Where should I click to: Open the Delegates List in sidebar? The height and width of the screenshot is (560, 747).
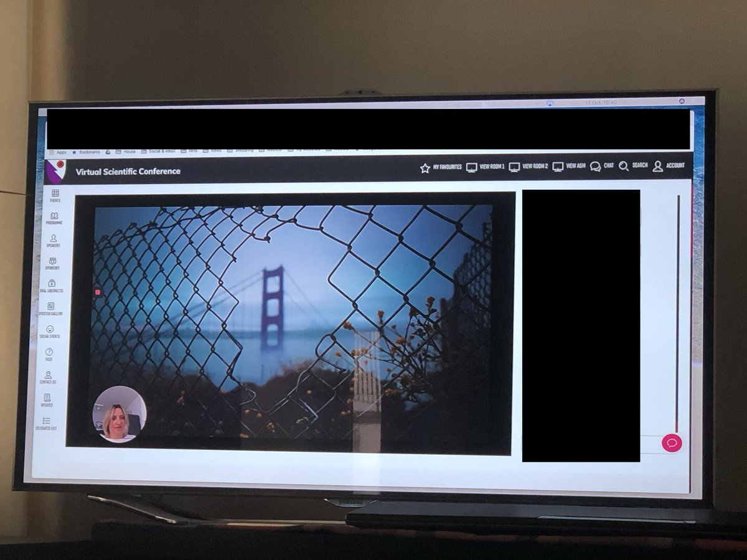click(x=46, y=424)
